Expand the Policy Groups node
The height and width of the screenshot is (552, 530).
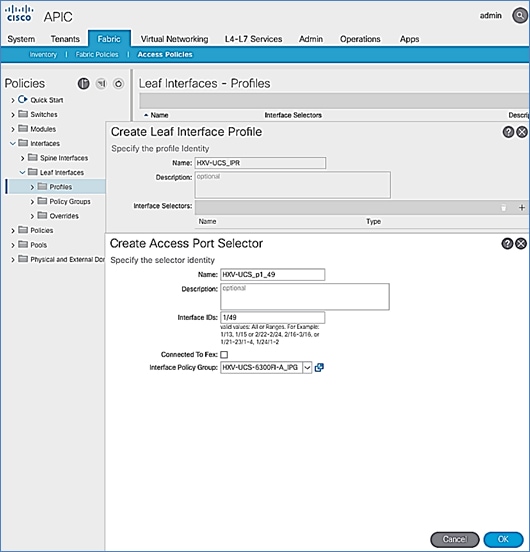[32, 202]
